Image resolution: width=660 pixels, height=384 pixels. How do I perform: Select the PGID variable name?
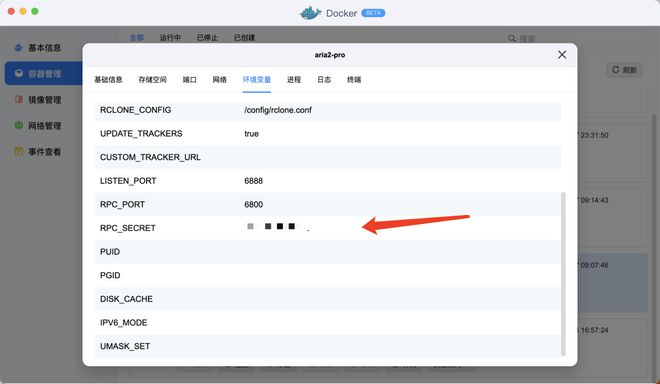(x=110, y=275)
